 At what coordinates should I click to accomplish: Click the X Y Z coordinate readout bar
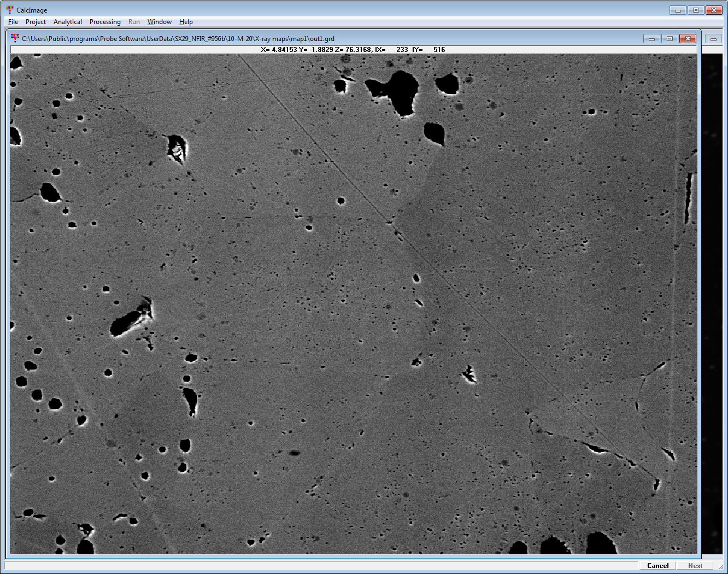pos(353,50)
